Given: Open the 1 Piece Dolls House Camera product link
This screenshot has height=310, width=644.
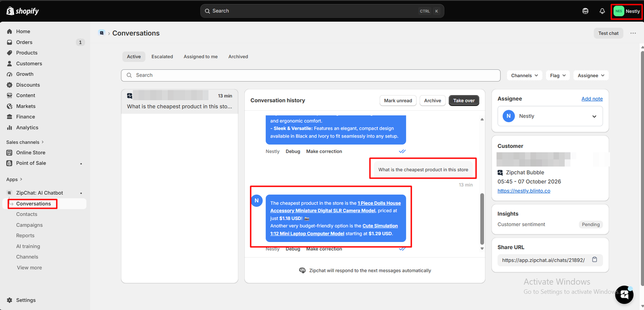Looking at the screenshot, I should pos(335,207).
